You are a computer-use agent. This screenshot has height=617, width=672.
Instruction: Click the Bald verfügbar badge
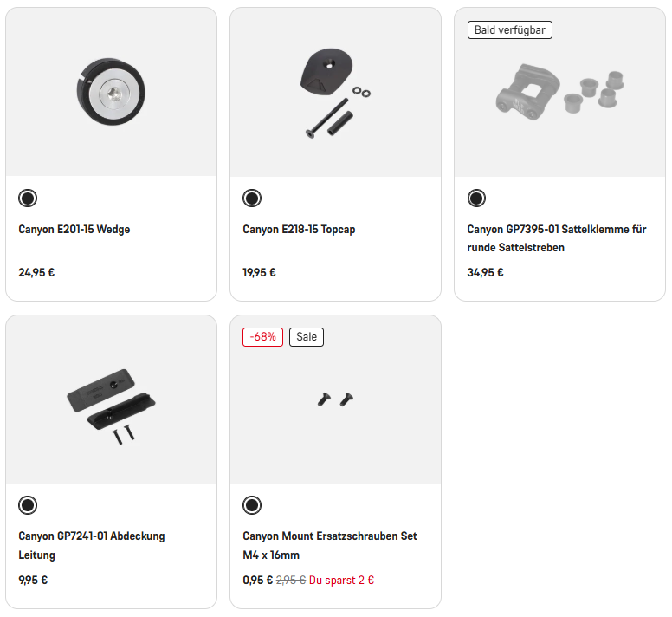pos(510,30)
